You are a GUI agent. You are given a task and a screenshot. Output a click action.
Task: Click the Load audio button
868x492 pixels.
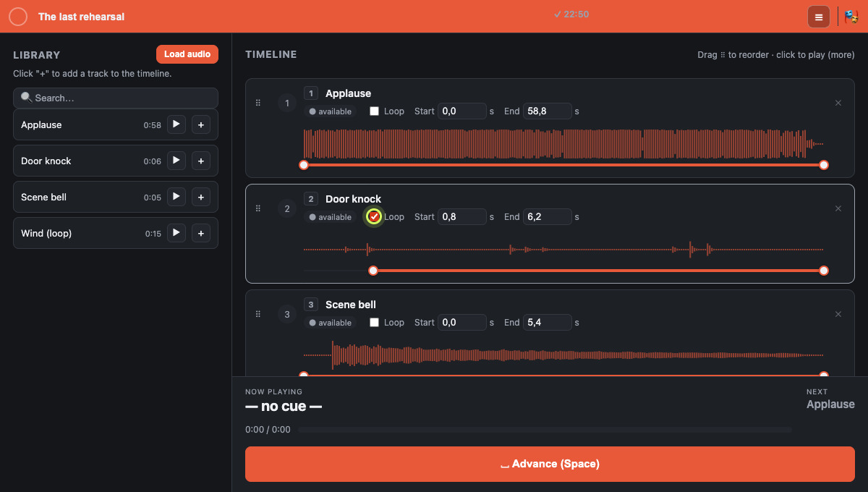click(x=187, y=54)
